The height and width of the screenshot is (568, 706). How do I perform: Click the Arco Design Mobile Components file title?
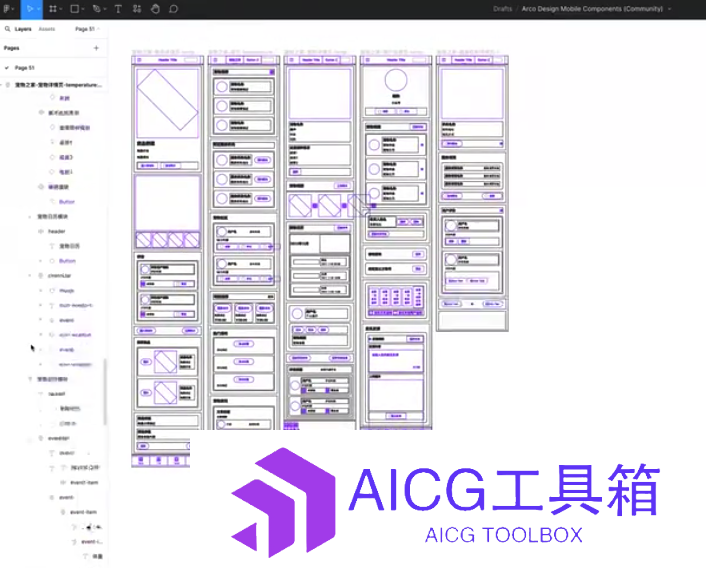pyautogui.click(x=593, y=9)
